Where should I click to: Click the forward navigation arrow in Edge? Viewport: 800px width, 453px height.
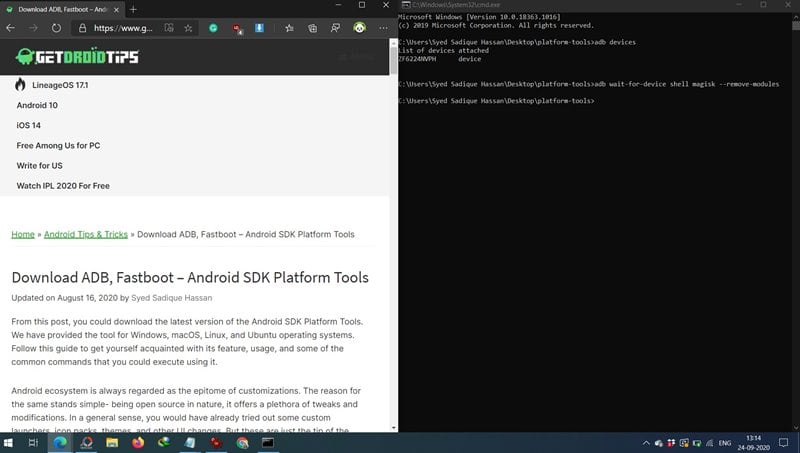pos(33,28)
